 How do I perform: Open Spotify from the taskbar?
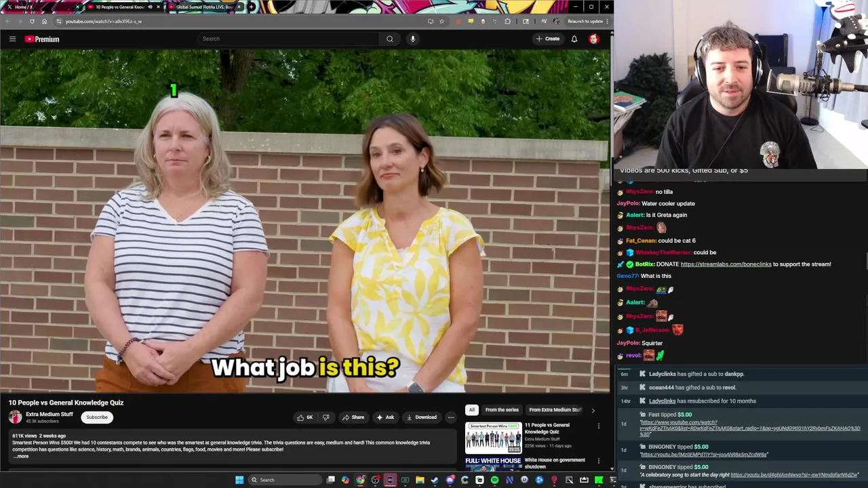coord(494,480)
